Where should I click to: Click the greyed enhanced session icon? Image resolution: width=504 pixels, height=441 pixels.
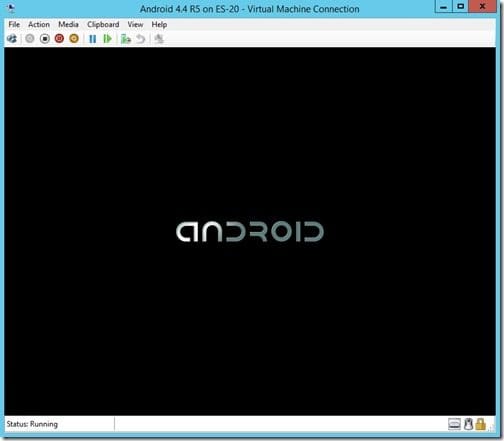coord(159,39)
